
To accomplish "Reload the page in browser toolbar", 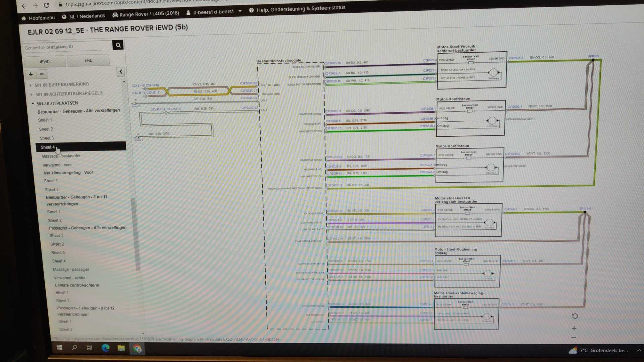I will (x=46, y=5).
